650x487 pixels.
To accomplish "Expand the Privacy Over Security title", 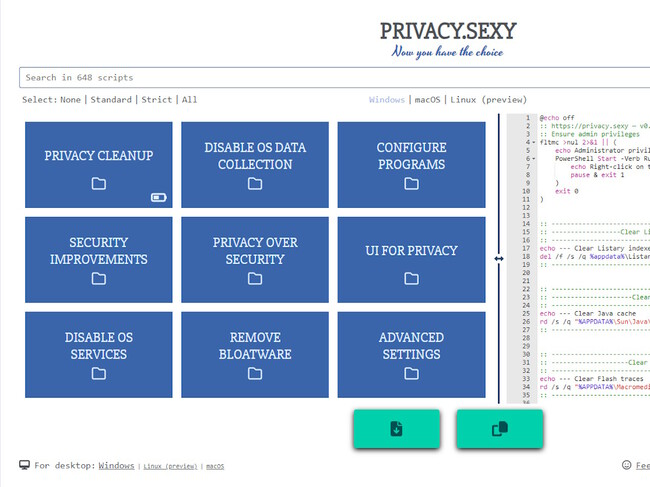I will (x=255, y=251).
